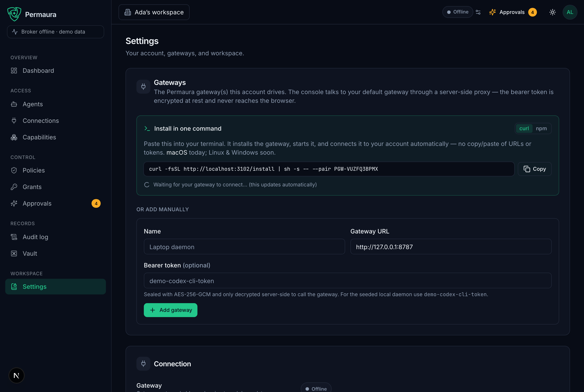Click the Vault safe icon

click(14, 253)
